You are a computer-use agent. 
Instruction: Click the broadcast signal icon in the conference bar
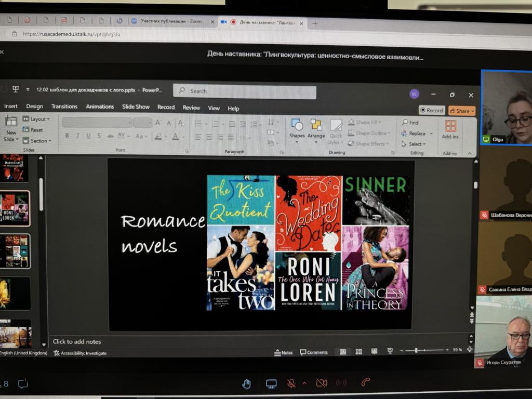pyautogui.click(x=341, y=383)
